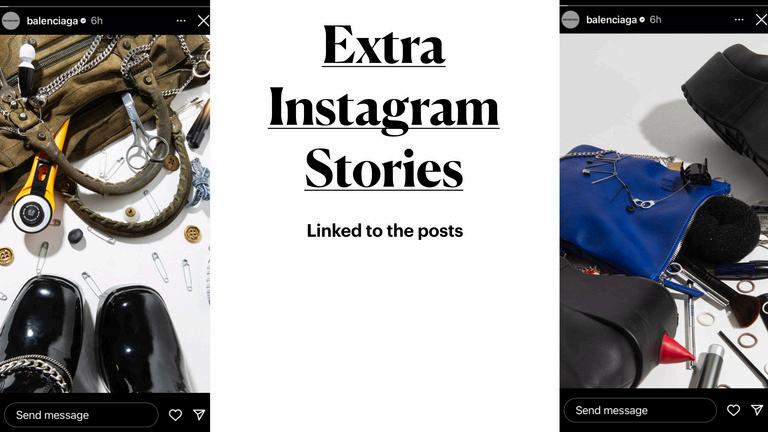Open the three-dot options menu on right story
The height and width of the screenshot is (432, 768).
coord(739,20)
